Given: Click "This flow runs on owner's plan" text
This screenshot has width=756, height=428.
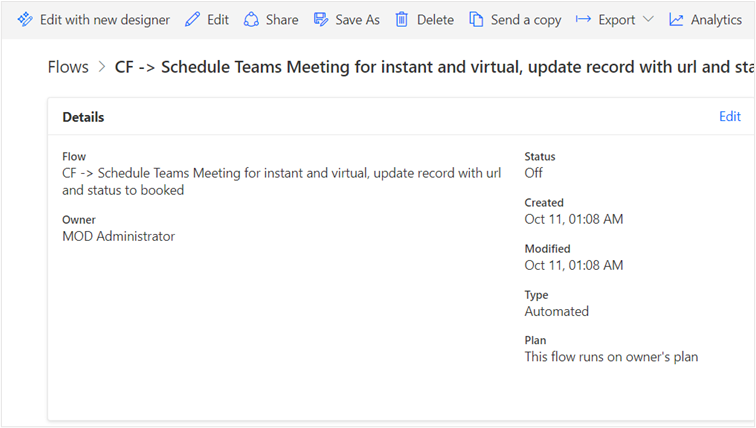Looking at the screenshot, I should click(611, 356).
